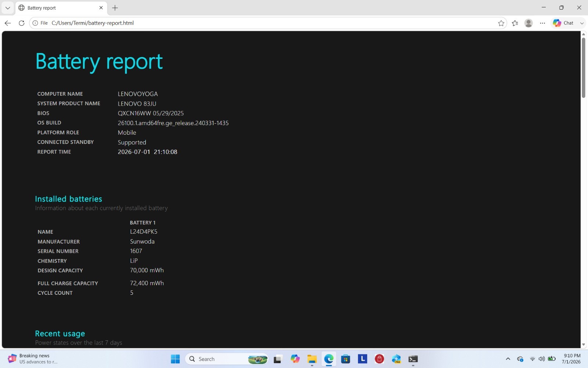Open the Favorites list button
Image resolution: width=588 pixels, height=368 pixels.
coord(515,23)
